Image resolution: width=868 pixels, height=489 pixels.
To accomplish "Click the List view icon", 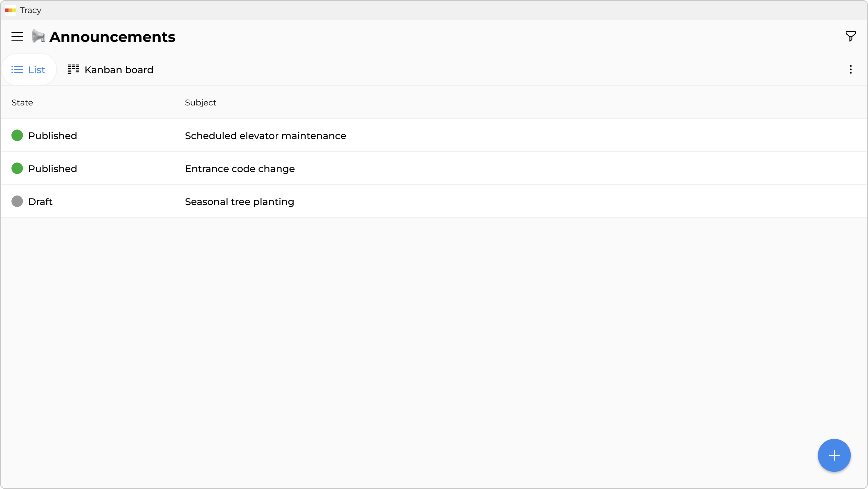I will [x=16, y=69].
